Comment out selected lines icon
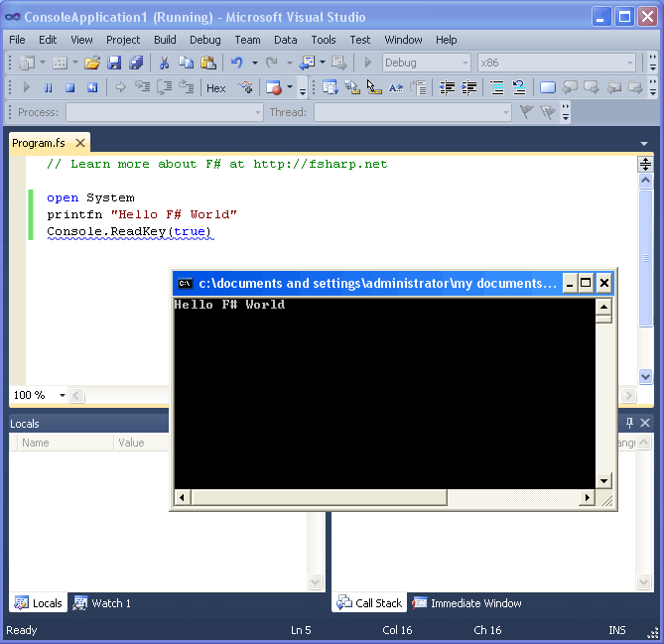This screenshot has height=644, width=664. coord(496,87)
